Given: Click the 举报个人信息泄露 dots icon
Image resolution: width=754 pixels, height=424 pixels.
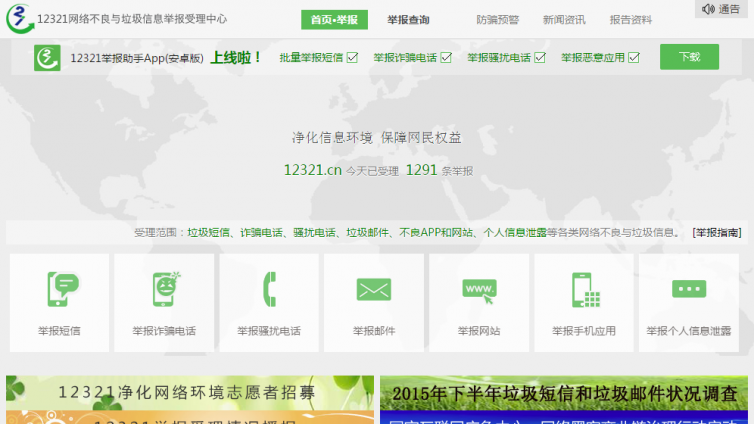Looking at the screenshot, I should click(689, 289).
